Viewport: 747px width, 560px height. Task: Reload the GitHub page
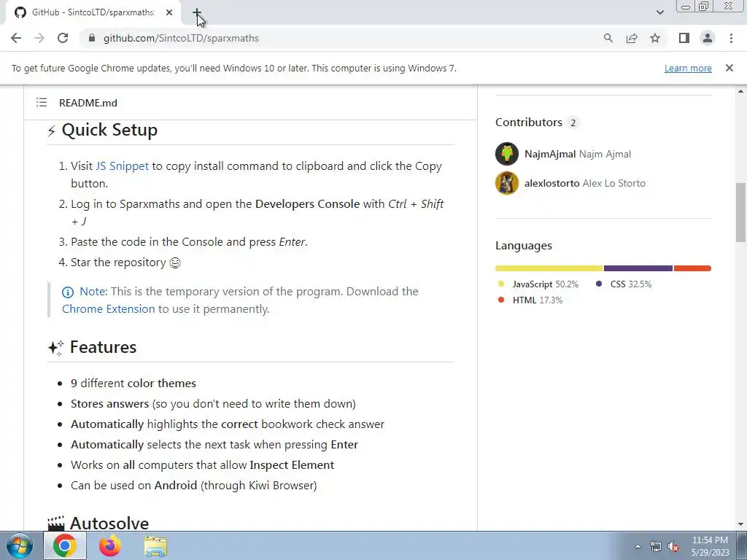pyautogui.click(x=63, y=38)
